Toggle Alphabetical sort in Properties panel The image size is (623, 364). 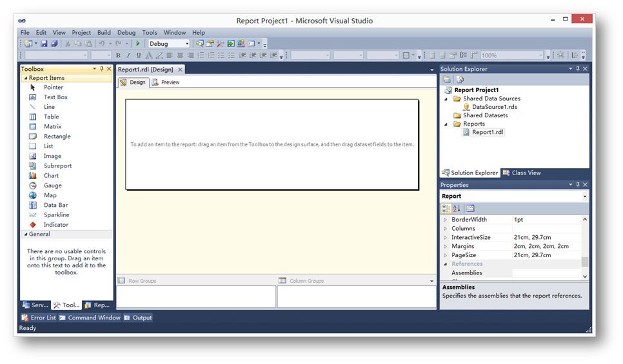[457, 208]
